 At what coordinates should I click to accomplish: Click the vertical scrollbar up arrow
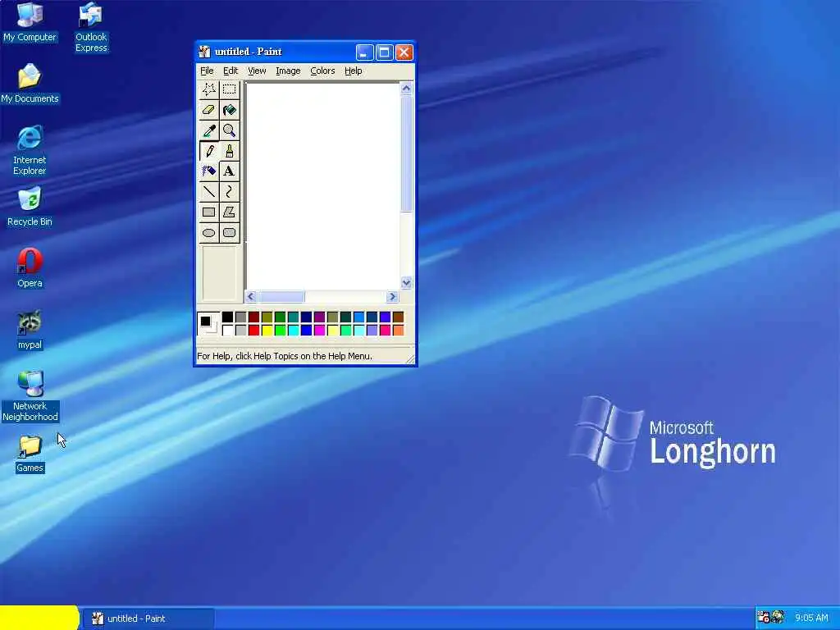point(406,88)
